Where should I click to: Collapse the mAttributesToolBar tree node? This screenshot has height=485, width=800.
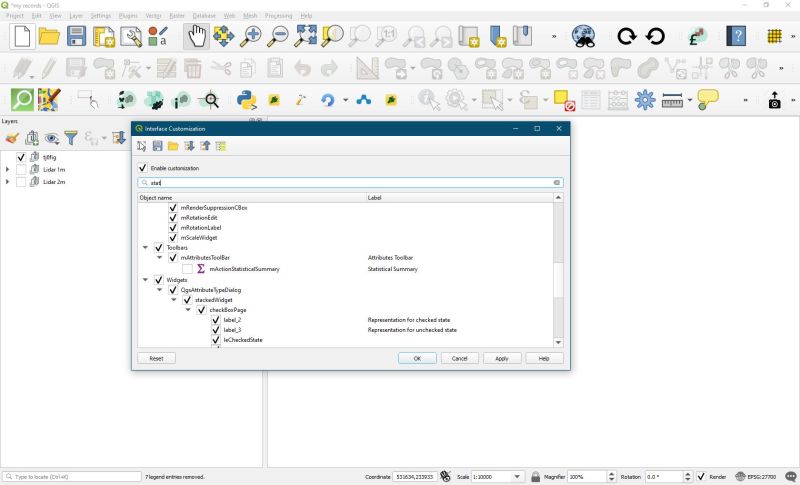point(159,258)
